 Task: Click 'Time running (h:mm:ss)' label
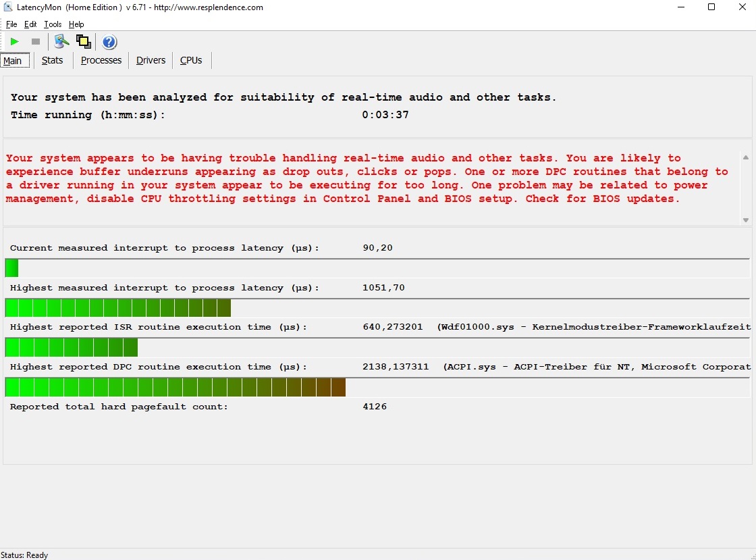pyautogui.click(x=88, y=115)
